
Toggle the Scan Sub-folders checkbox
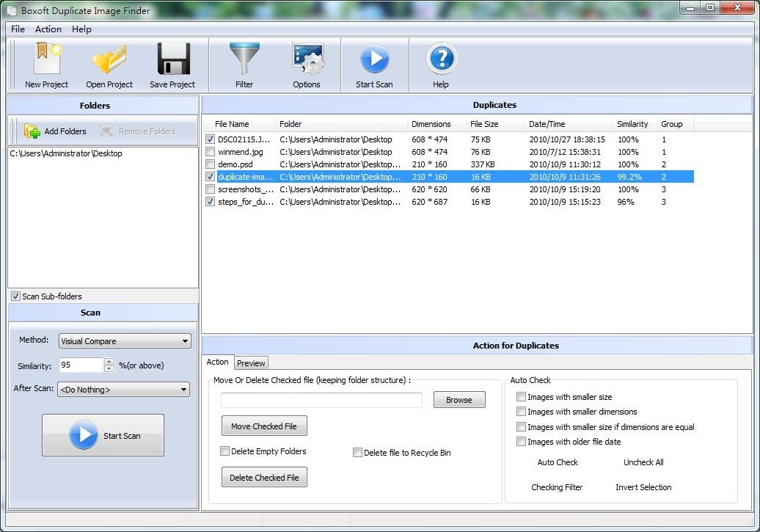(15, 296)
